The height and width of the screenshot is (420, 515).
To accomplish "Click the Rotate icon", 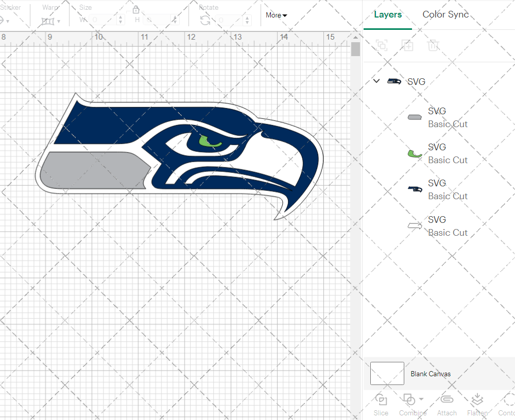I will (205, 21).
